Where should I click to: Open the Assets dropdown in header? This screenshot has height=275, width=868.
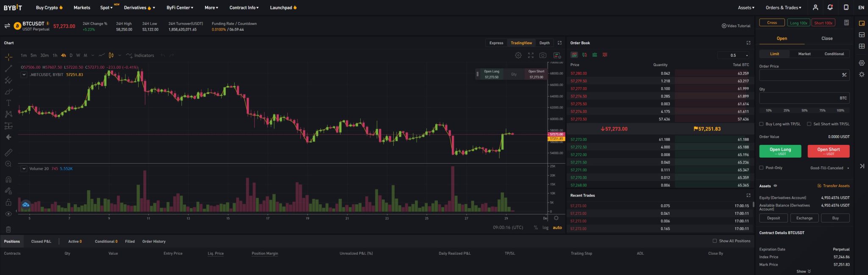click(x=746, y=8)
